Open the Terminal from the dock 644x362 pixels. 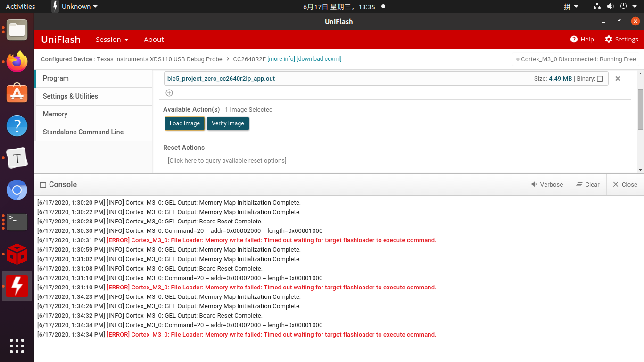17,222
